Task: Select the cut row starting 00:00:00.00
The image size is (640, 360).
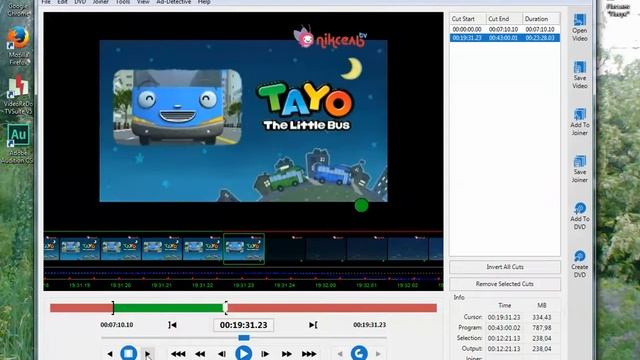Action: coord(505,29)
